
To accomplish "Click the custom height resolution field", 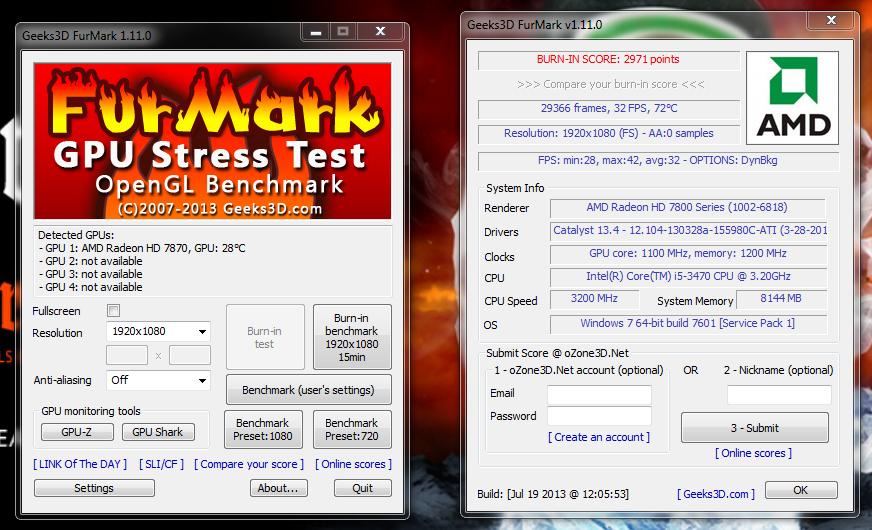I will click(x=190, y=355).
